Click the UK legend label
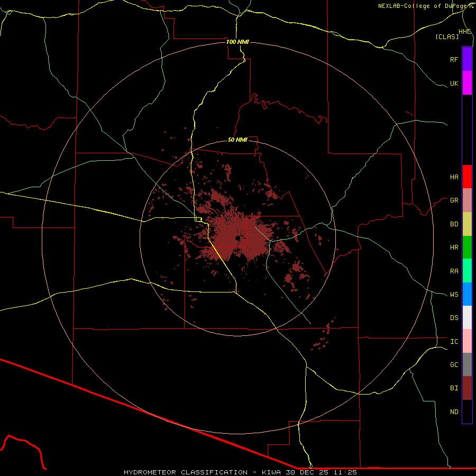The height and width of the screenshot is (476, 476). pos(454,83)
